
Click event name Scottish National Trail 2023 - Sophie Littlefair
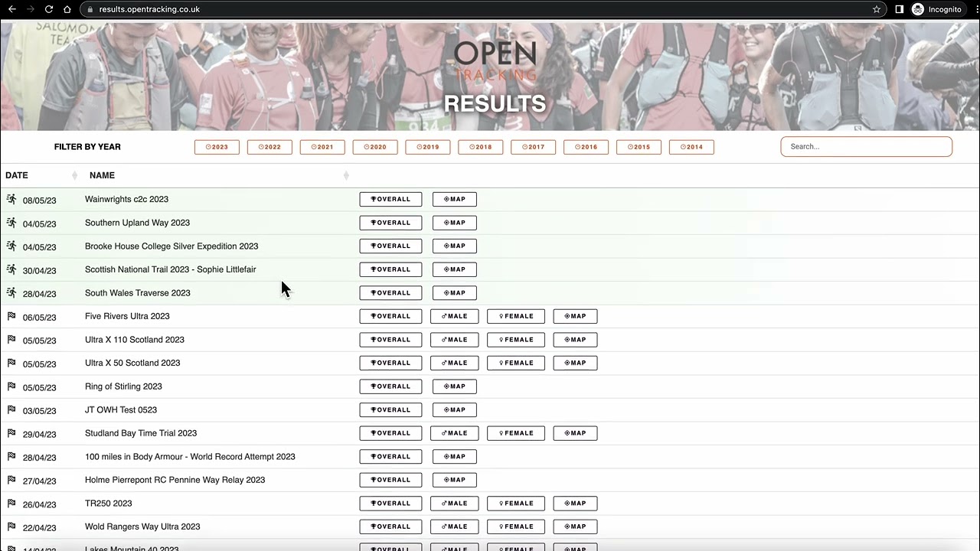point(171,269)
